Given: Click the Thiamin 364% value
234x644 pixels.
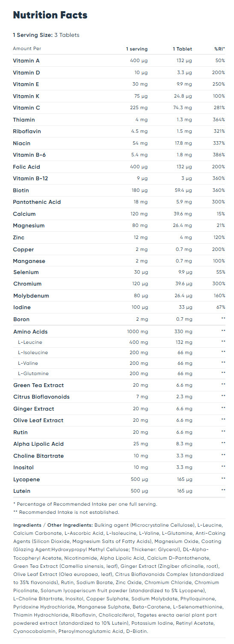Looking at the screenshot, I should pyautogui.click(x=218, y=119).
